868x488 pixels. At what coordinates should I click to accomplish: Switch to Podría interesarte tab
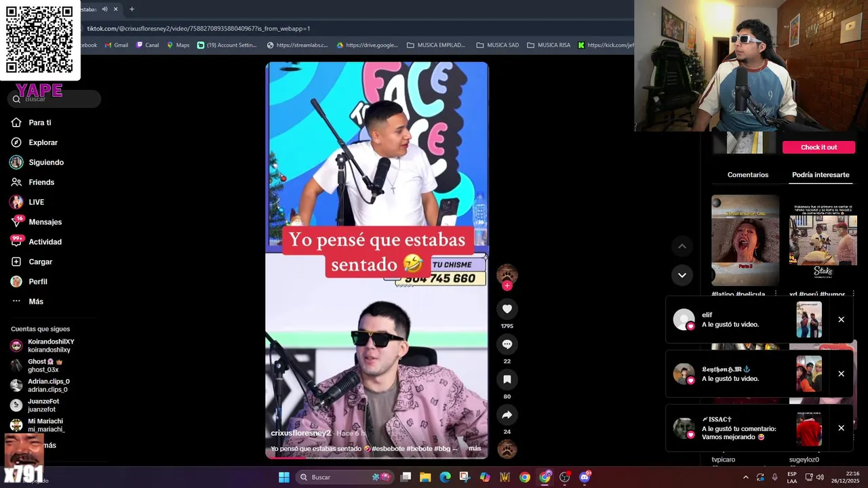[x=821, y=175]
